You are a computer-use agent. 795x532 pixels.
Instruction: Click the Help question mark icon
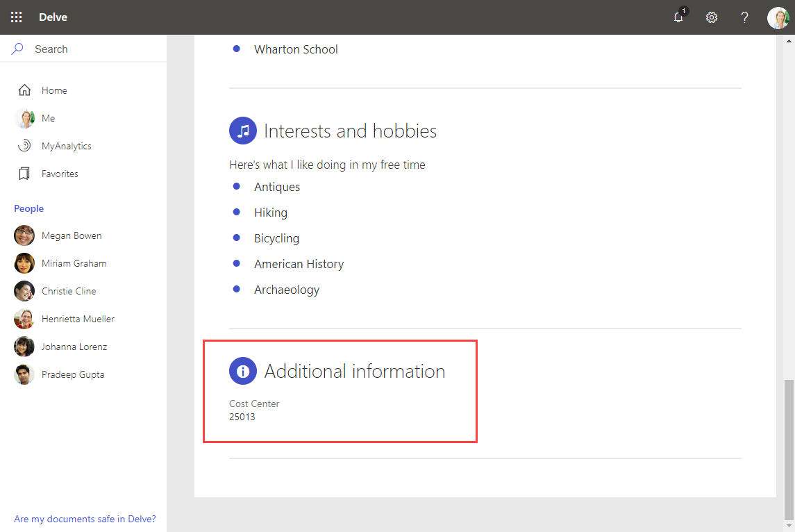tap(744, 17)
